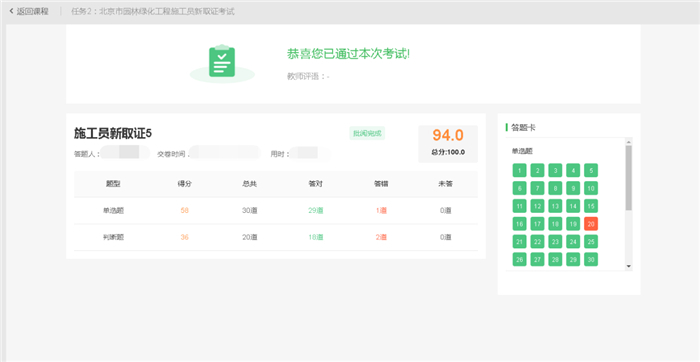Jump to question 9

pos(573,188)
